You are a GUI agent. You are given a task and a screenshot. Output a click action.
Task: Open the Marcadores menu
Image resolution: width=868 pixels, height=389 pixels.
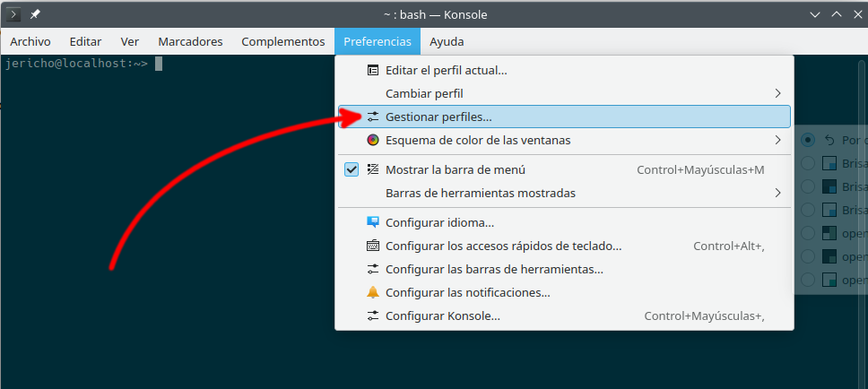190,41
